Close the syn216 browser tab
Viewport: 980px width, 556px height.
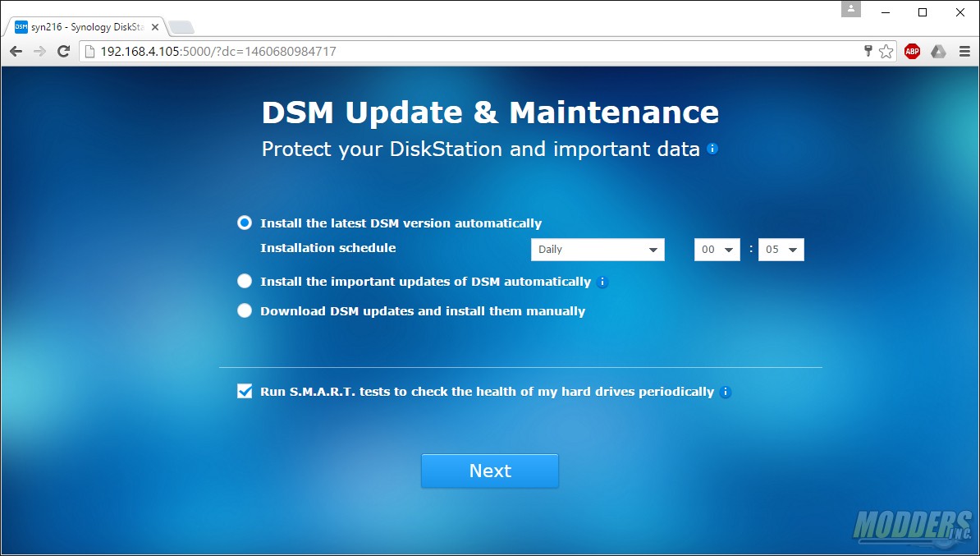coord(155,27)
